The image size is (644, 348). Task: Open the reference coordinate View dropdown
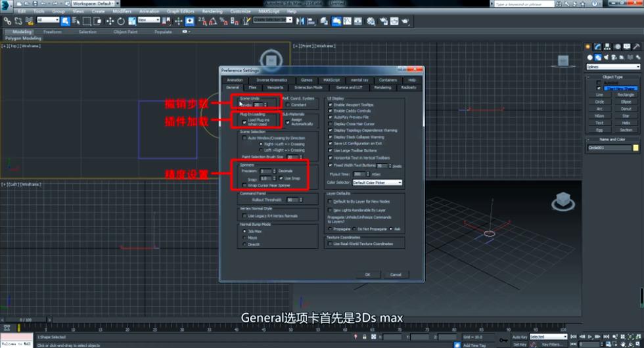click(149, 20)
